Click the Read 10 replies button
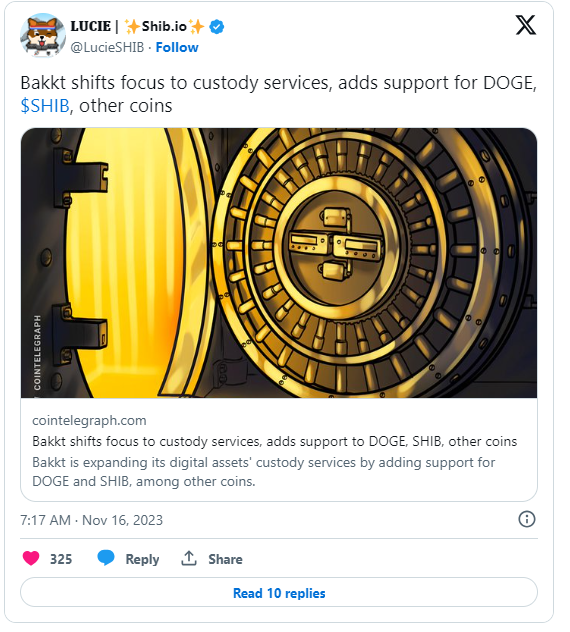This screenshot has height=632, width=570. 279,592
